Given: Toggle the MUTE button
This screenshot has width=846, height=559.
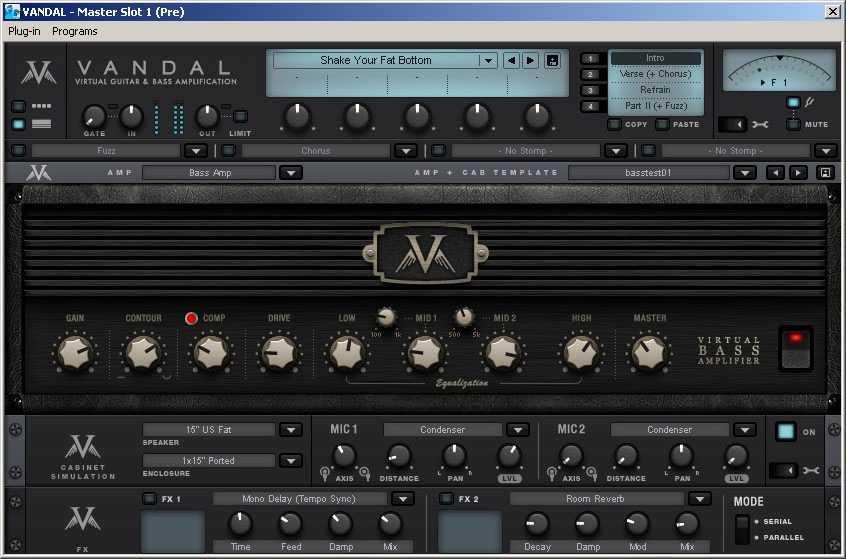Looking at the screenshot, I should coord(793,124).
